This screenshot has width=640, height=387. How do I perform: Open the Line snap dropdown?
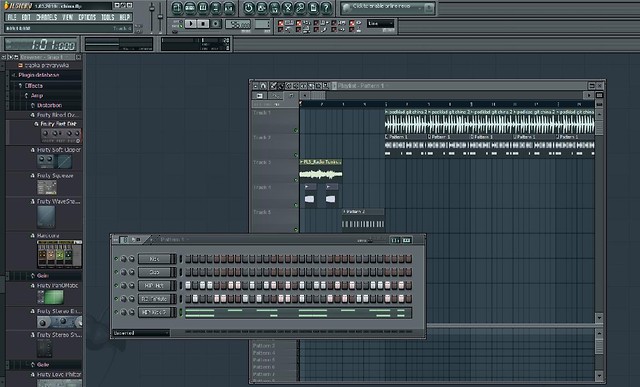tap(380, 23)
